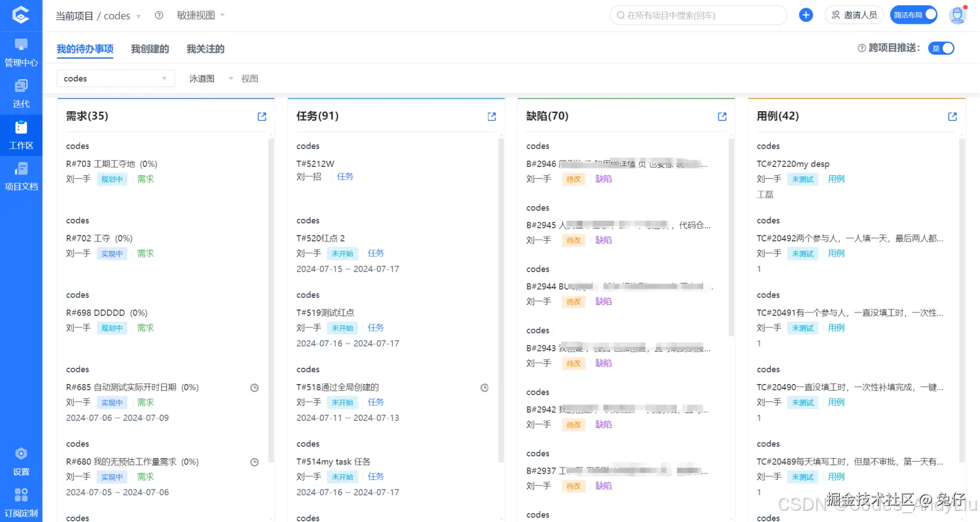This screenshot has width=980, height=522.
Task: Open requirement R#680 我的无预估工作量需求
Action: click(132, 462)
